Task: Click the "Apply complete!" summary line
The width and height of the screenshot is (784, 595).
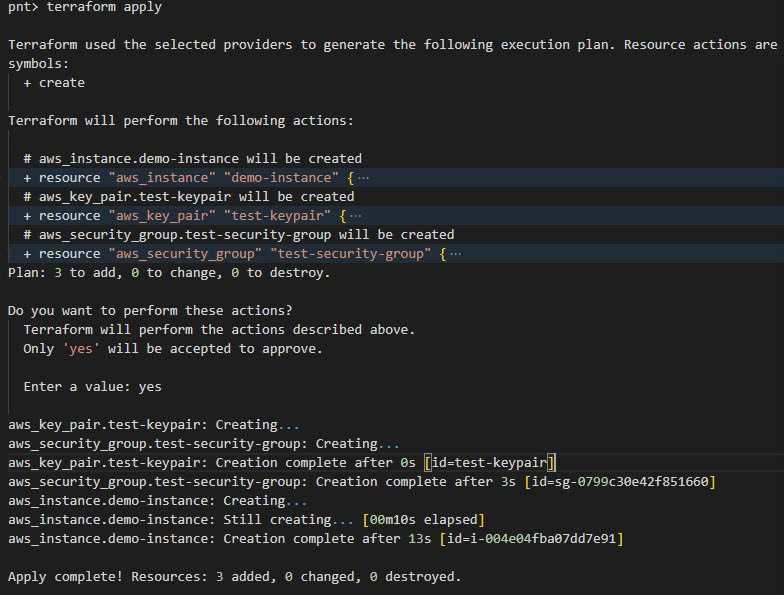Action: (x=234, y=577)
